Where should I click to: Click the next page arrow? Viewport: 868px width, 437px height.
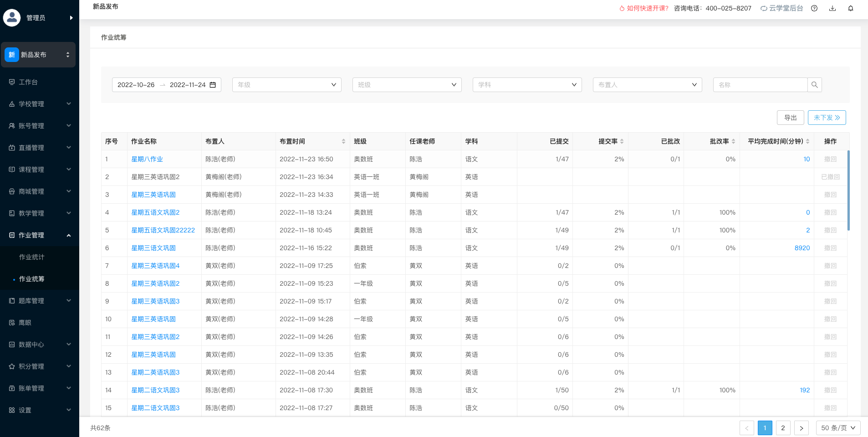click(801, 428)
